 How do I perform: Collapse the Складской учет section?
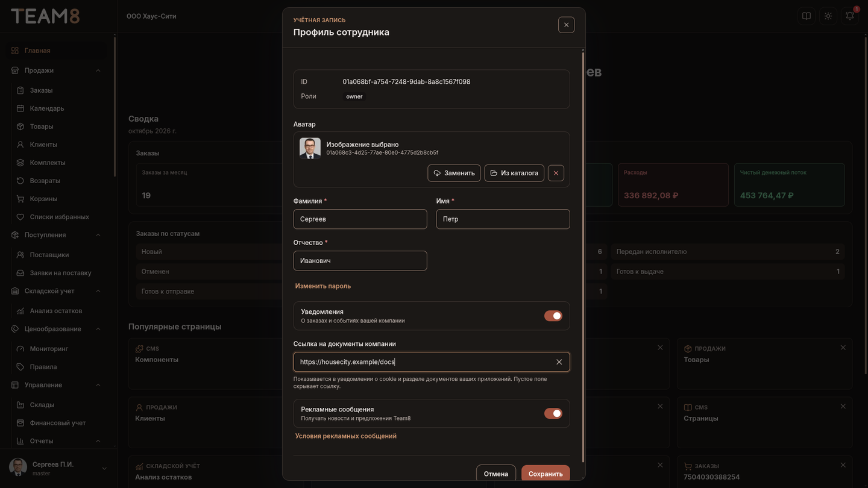pyautogui.click(x=98, y=291)
